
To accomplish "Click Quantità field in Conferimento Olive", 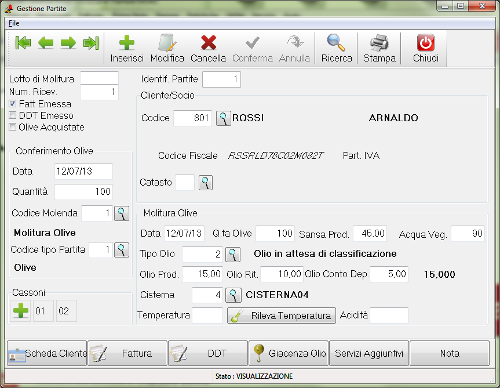I will point(83,192).
